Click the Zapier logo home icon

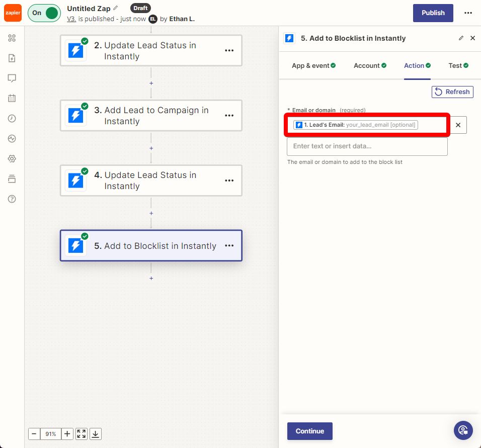point(13,13)
